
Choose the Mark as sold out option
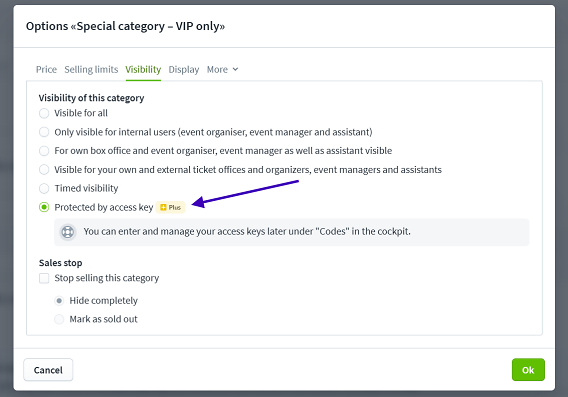click(x=59, y=319)
